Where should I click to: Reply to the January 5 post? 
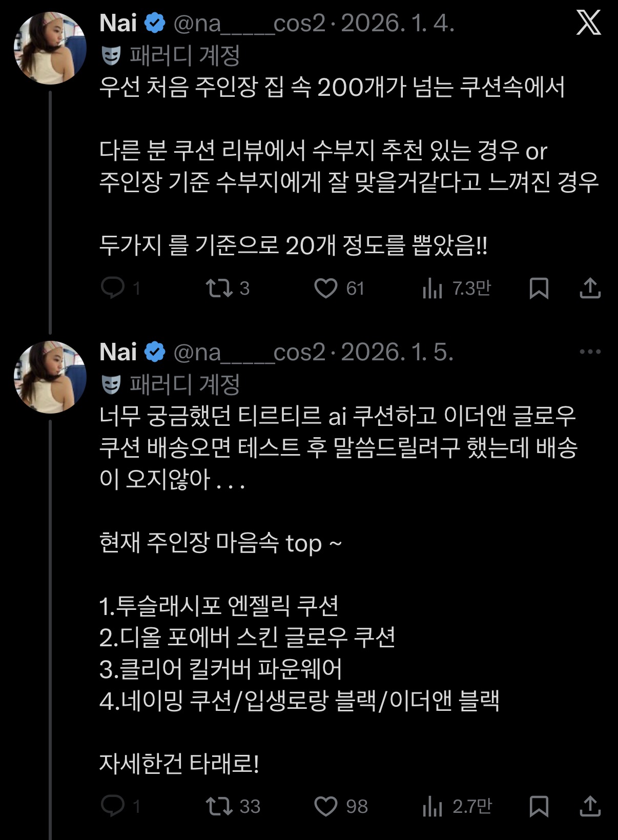tap(113, 806)
